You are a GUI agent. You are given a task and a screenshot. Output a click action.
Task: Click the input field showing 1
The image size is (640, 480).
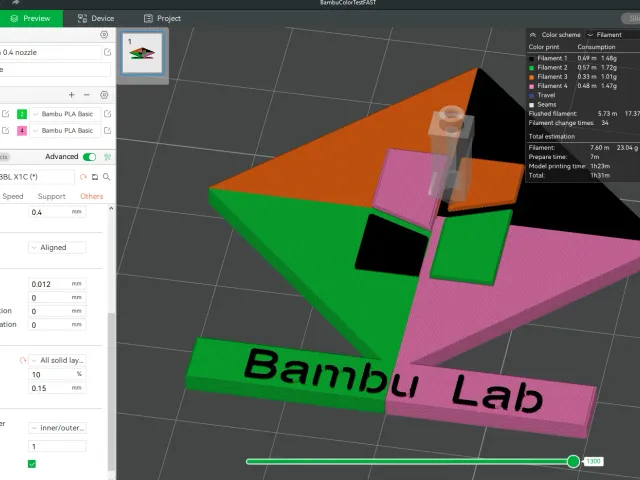pos(57,447)
